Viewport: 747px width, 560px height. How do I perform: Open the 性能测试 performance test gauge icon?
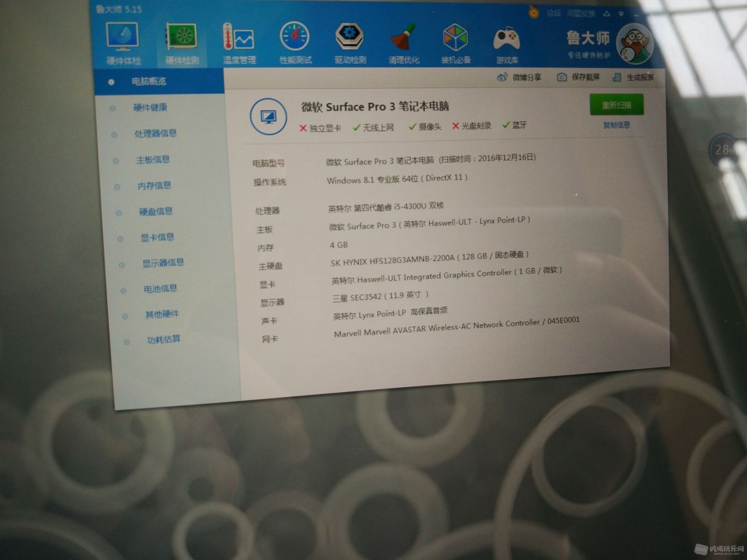click(x=295, y=42)
